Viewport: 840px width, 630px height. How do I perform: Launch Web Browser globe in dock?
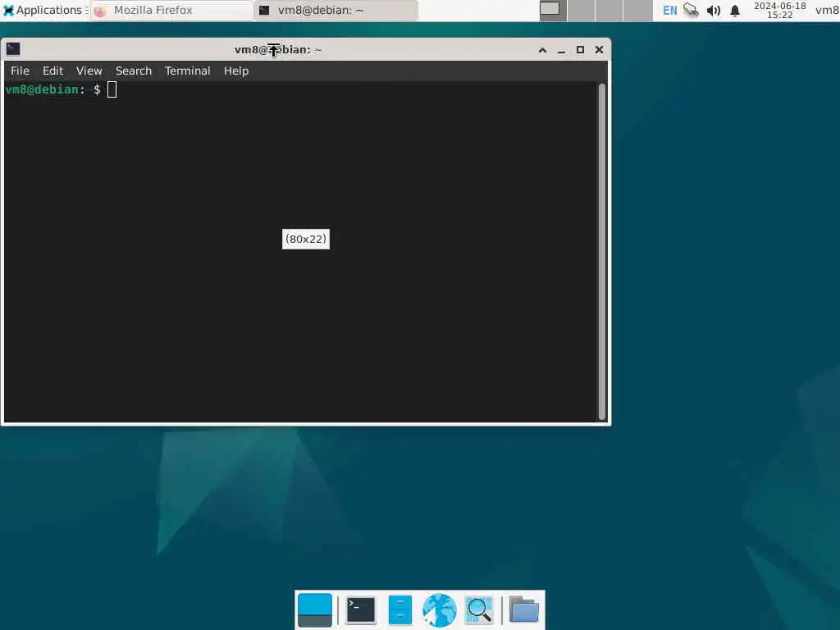[x=440, y=609]
